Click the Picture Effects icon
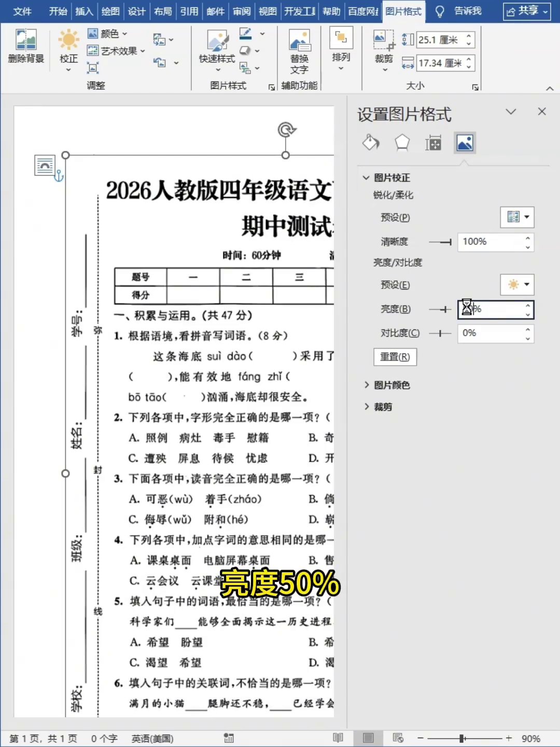 point(245,51)
